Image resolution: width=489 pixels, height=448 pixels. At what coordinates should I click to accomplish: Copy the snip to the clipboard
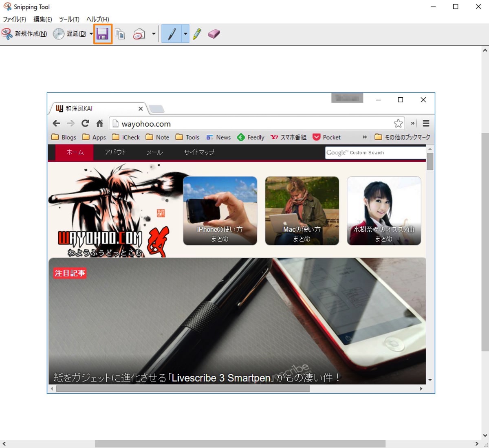(120, 34)
